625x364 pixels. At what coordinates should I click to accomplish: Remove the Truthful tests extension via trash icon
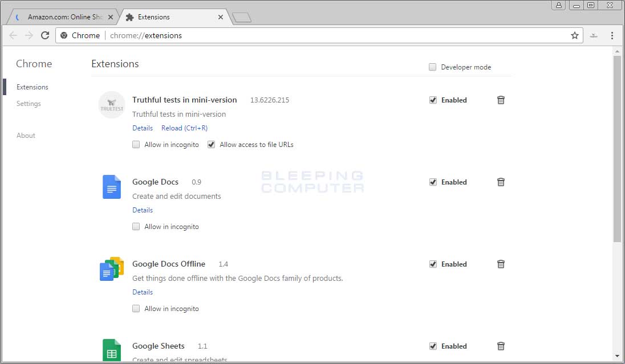point(501,100)
